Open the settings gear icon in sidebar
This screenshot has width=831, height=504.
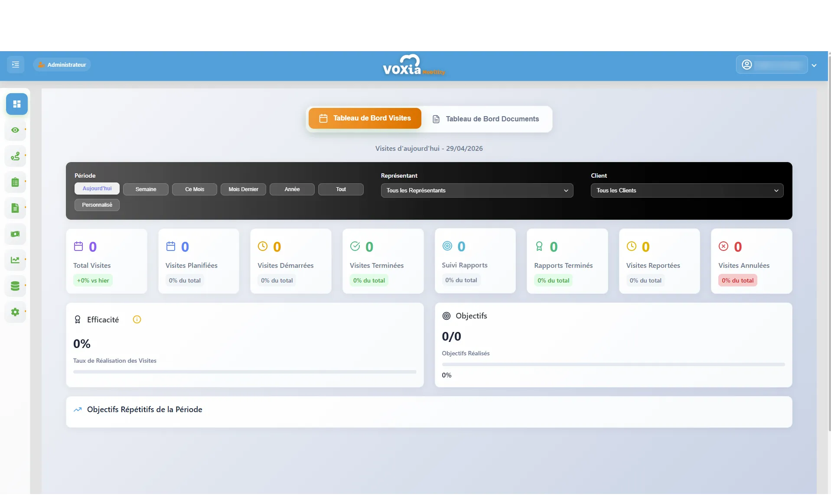[x=15, y=312]
